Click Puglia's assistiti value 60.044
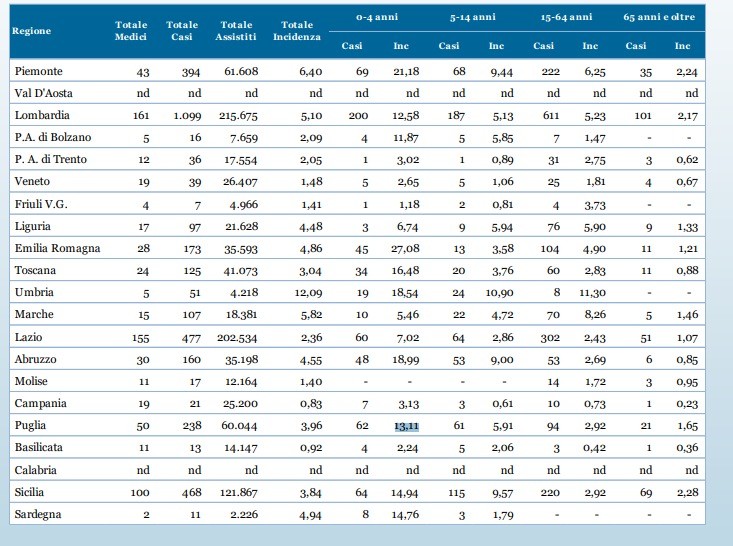733x546 pixels. (x=239, y=426)
